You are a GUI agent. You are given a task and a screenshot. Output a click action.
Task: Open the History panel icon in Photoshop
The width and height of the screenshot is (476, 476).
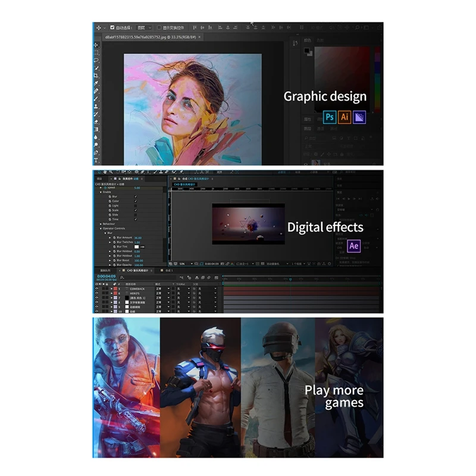295,43
